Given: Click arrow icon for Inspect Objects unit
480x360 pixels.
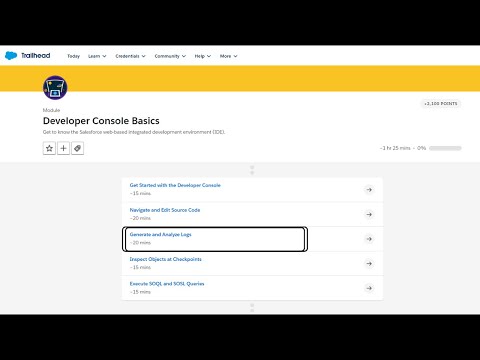Looking at the screenshot, I should [369, 264].
